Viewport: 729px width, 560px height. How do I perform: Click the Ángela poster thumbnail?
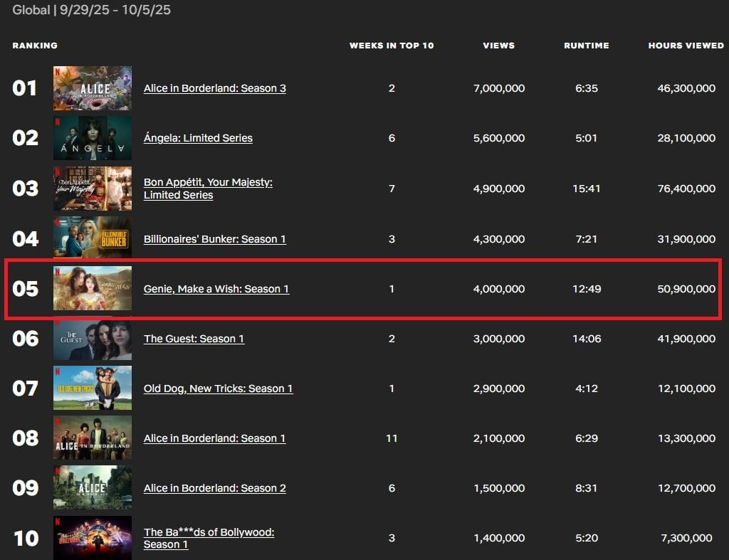[92, 138]
